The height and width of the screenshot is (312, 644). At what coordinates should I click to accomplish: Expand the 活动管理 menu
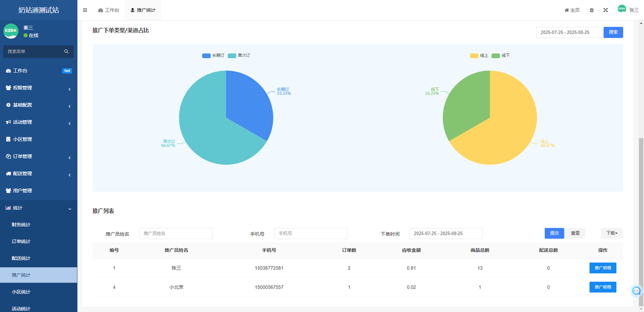pyautogui.click(x=38, y=122)
